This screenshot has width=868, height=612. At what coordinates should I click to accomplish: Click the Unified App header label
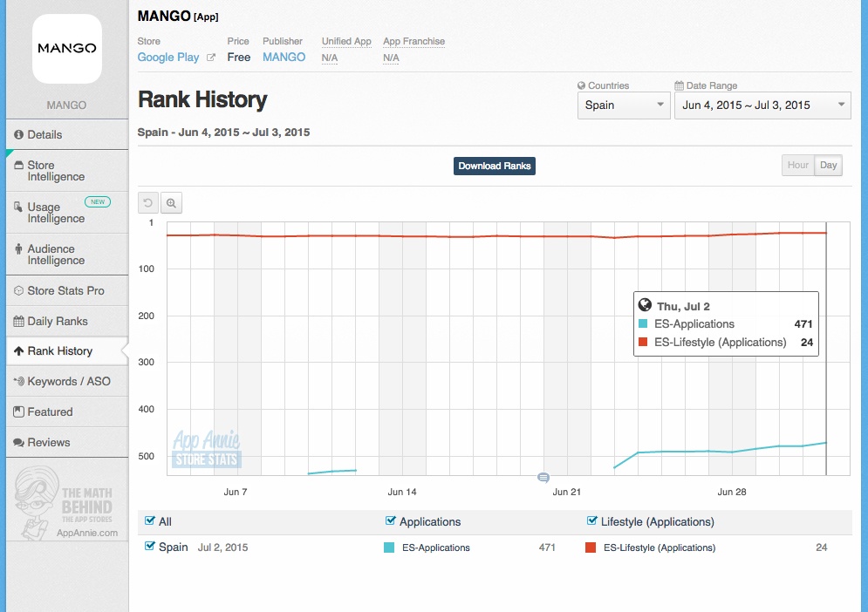(x=346, y=42)
